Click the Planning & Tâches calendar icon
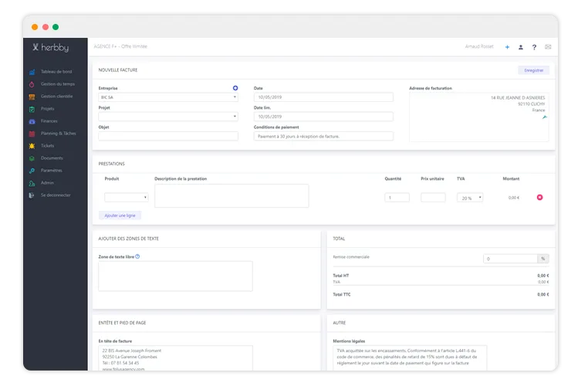Screen dimensions: 588x386 [32, 134]
